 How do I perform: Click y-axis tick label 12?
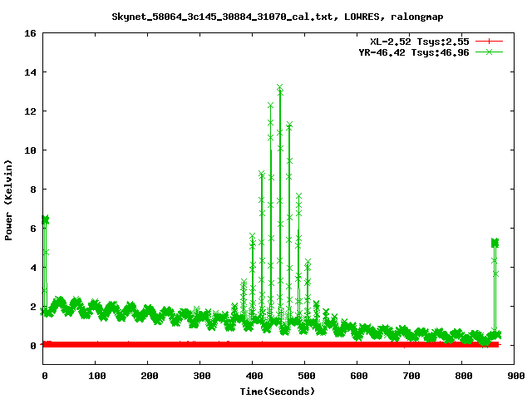pyautogui.click(x=30, y=111)
